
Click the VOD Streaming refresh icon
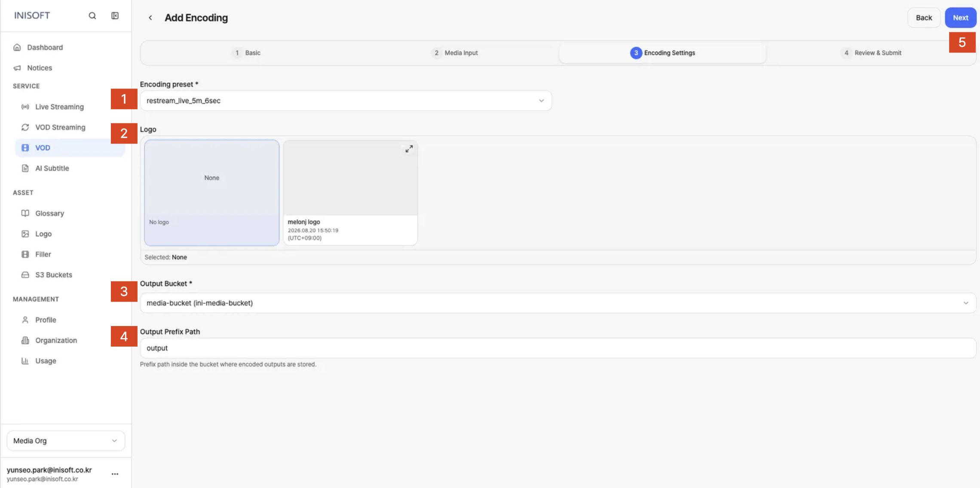pos(25,127)
